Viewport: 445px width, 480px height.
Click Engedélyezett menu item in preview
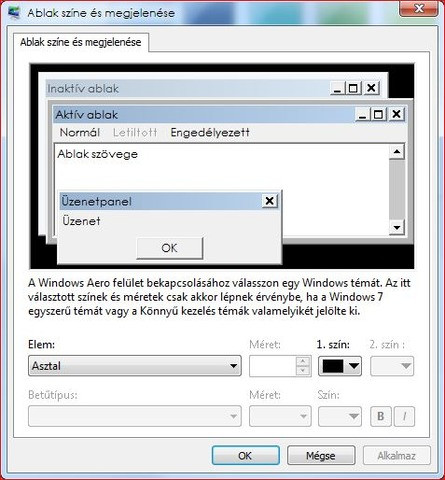coord(210,133)
